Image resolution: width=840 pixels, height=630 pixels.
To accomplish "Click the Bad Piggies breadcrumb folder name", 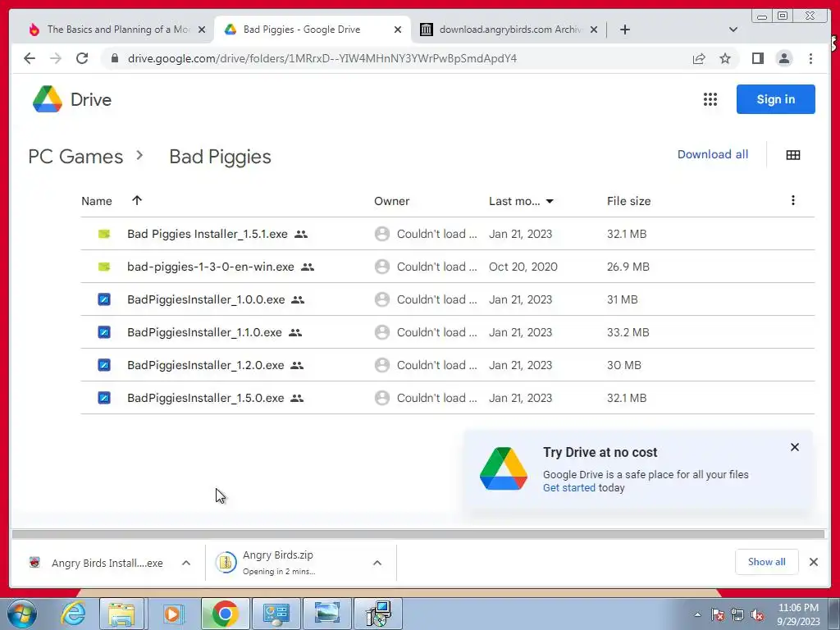I will [220, 157].
